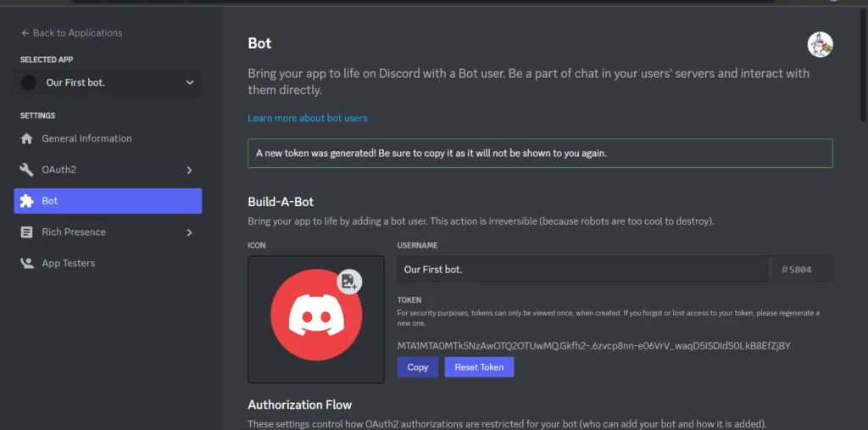This screenshot has height=430, width=868.
Task: Click the USERNAME label
Action: [x=417, y=245]
